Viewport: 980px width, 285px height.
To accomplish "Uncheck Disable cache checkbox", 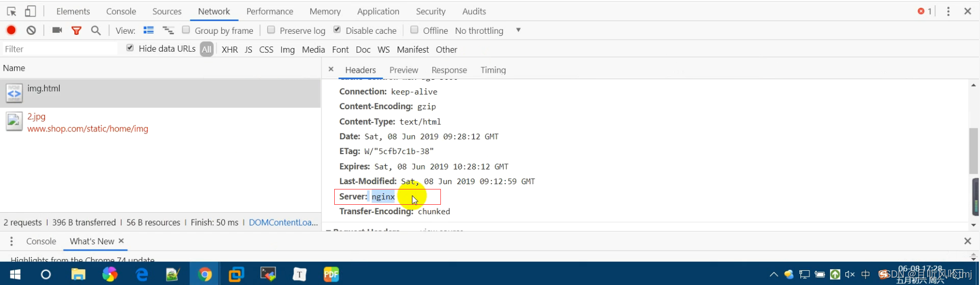I will click(337, 30).
